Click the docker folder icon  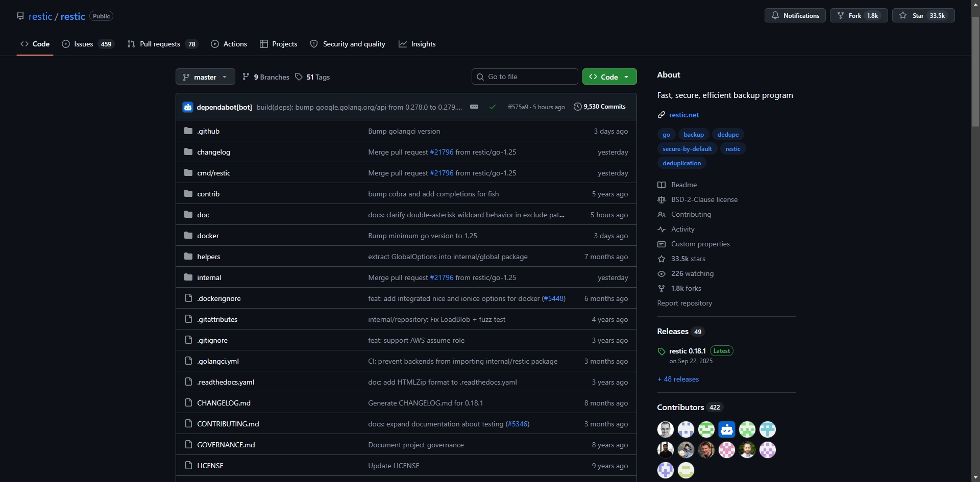[188, 236]
